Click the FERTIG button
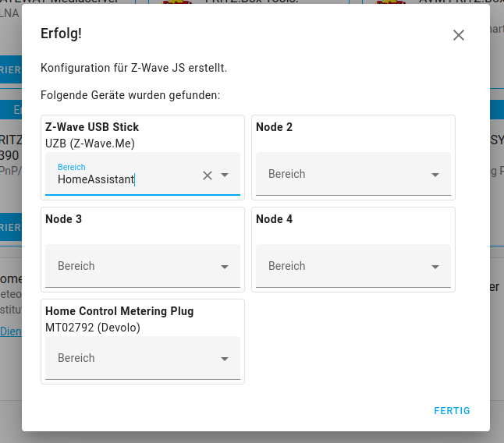504x443 pixels. 453,411
